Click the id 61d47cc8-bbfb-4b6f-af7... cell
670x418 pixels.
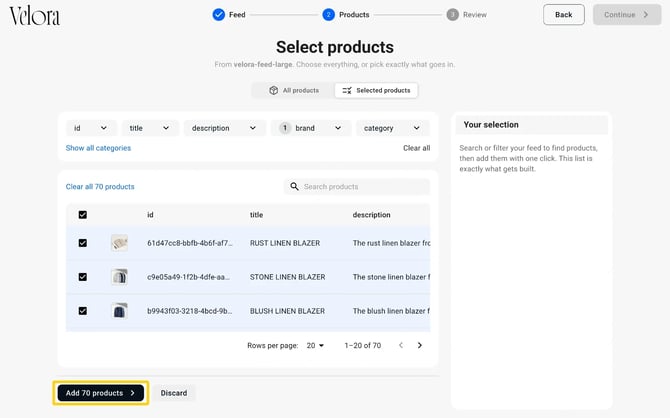tap(190, 243)
